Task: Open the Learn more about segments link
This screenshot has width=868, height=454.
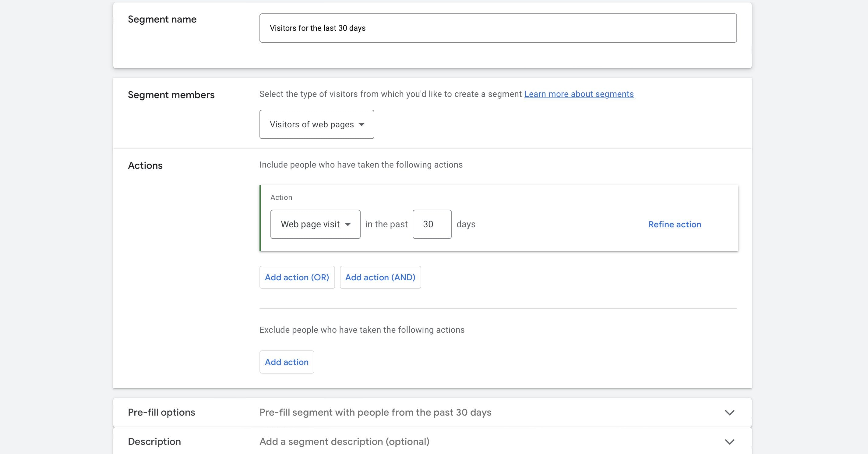Action: point(579,94)
